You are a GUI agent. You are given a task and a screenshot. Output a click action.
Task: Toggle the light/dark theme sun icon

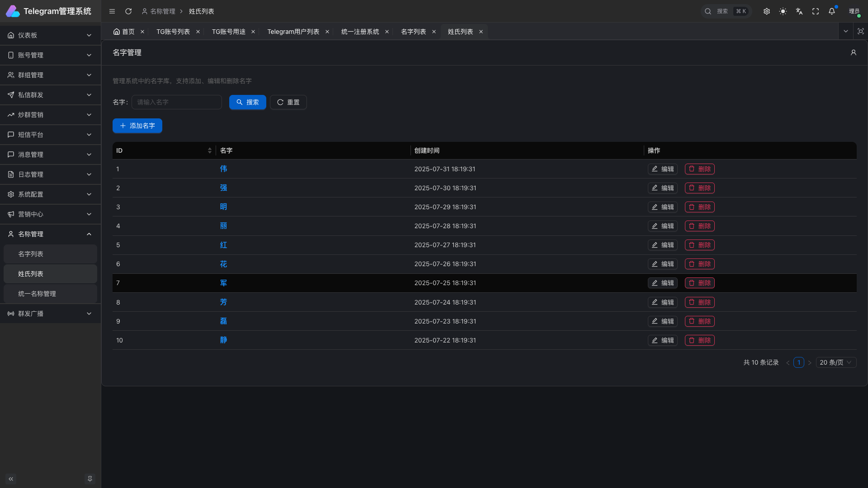pyautogui.click(x=783, y=11)
